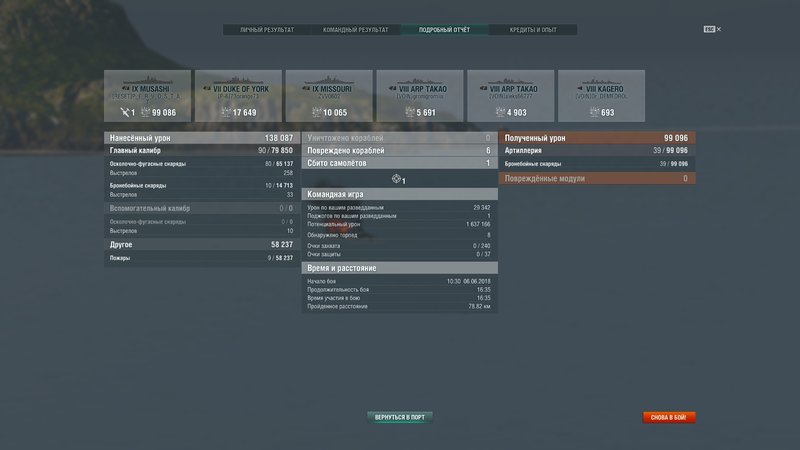Click the Бронебойные снаряды 39 / 99 096 row
Screen dimensions: 800x450
[x=597, y=164]
